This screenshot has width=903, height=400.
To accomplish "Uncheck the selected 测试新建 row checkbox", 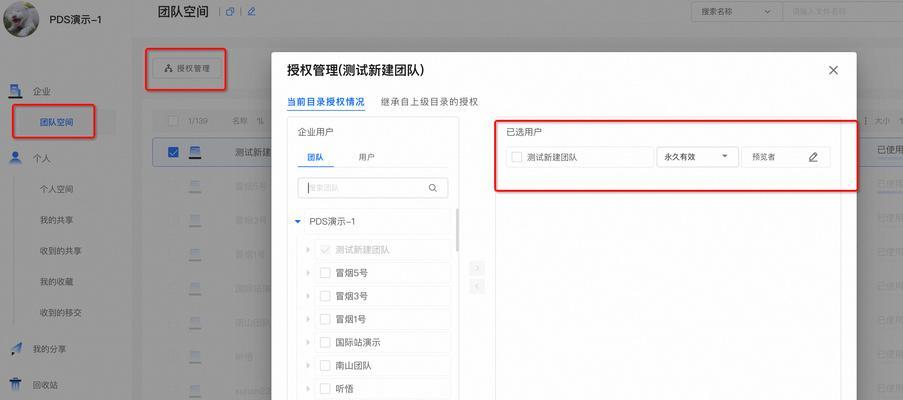I will [x=173, y=152].
